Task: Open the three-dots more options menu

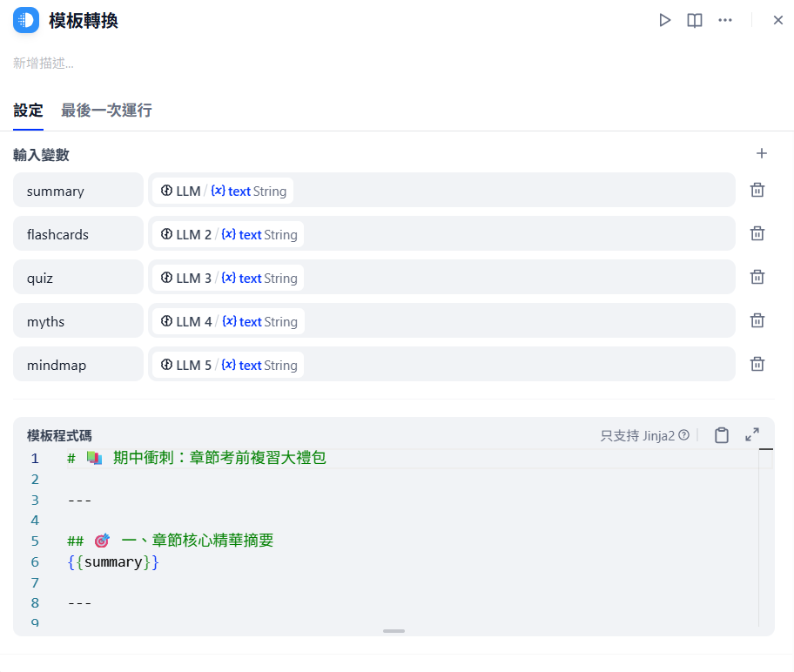Action: click(x=725, y=20)
